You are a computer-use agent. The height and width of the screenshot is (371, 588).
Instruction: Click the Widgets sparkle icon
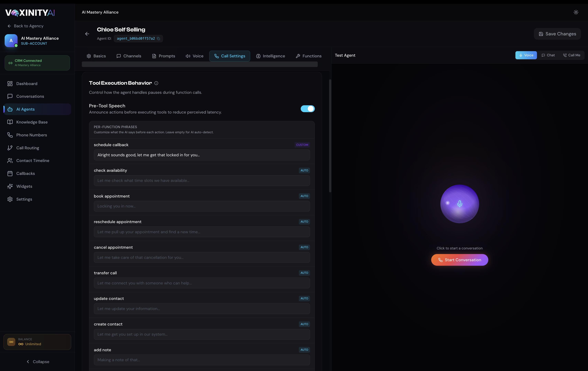[x=10, y=186]
